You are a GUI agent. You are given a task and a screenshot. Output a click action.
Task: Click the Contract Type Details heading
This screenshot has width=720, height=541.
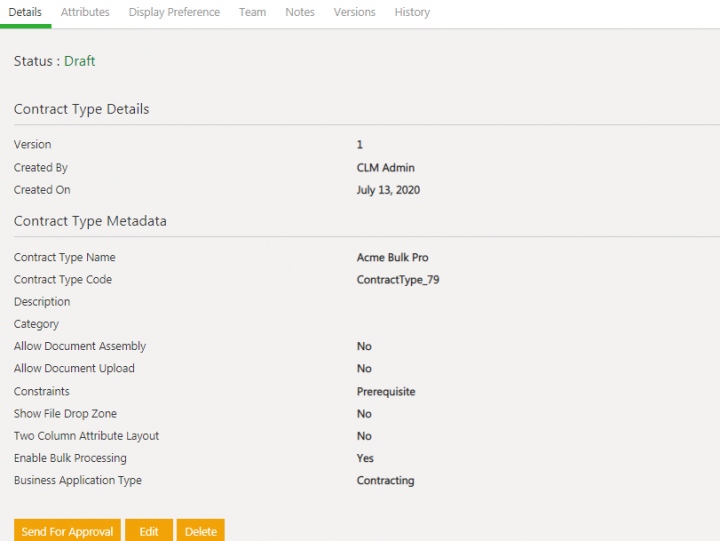click(81, 109)
